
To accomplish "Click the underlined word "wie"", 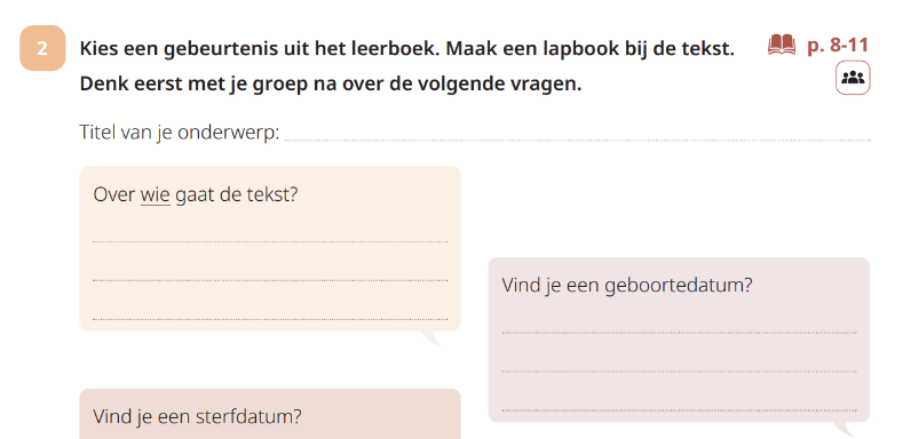I will [155, 195].
